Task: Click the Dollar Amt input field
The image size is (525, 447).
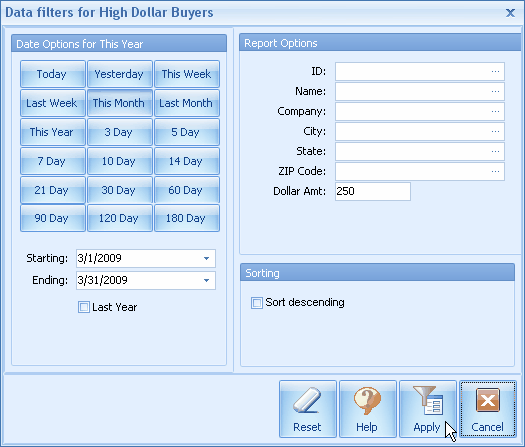Action: pyautogui.click(x=373, y=192)
